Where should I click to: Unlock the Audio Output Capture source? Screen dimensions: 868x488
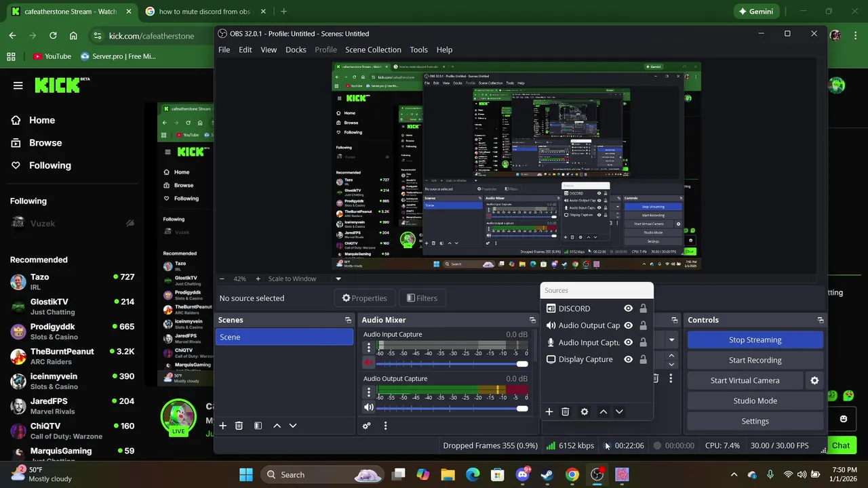coord(643,325)
